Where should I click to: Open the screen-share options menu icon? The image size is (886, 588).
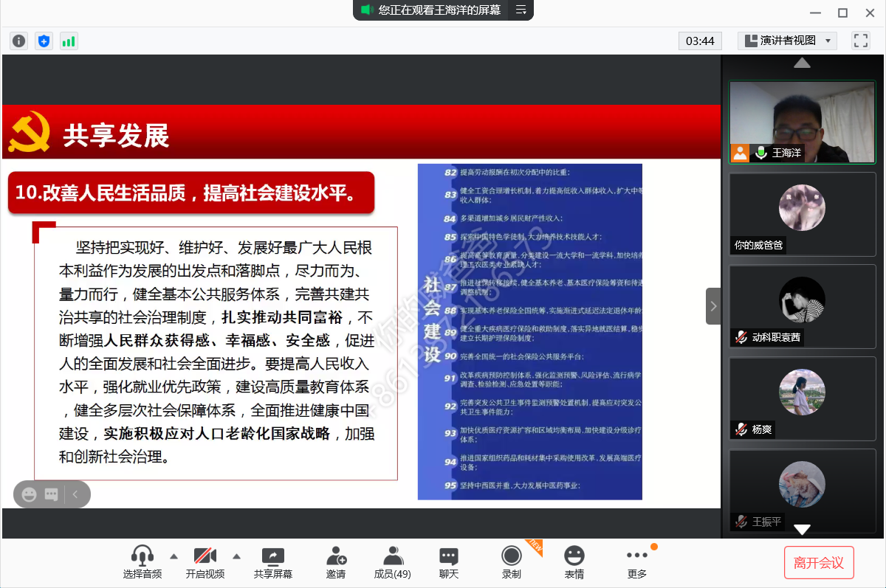[x=521, y=10]
